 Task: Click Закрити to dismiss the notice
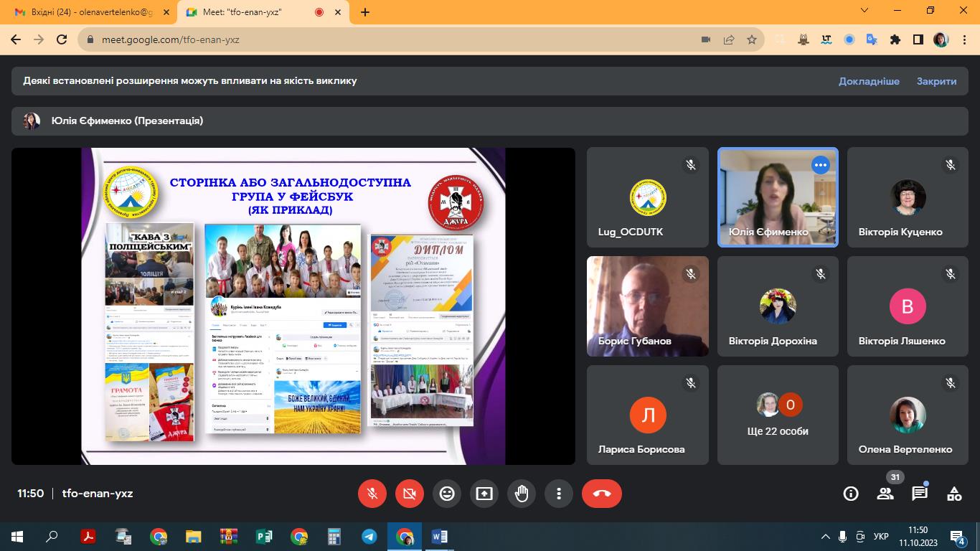936,81
